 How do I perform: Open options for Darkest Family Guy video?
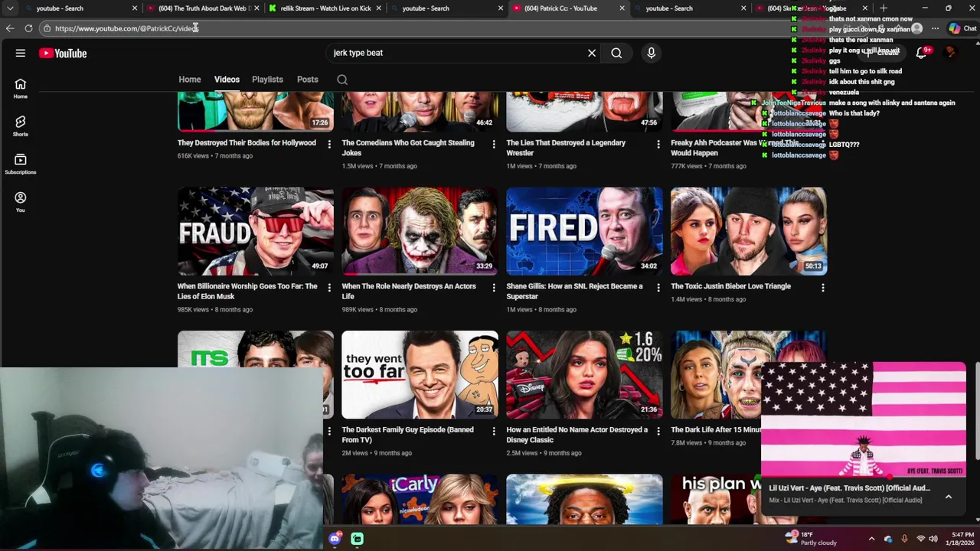click(494, 431)
